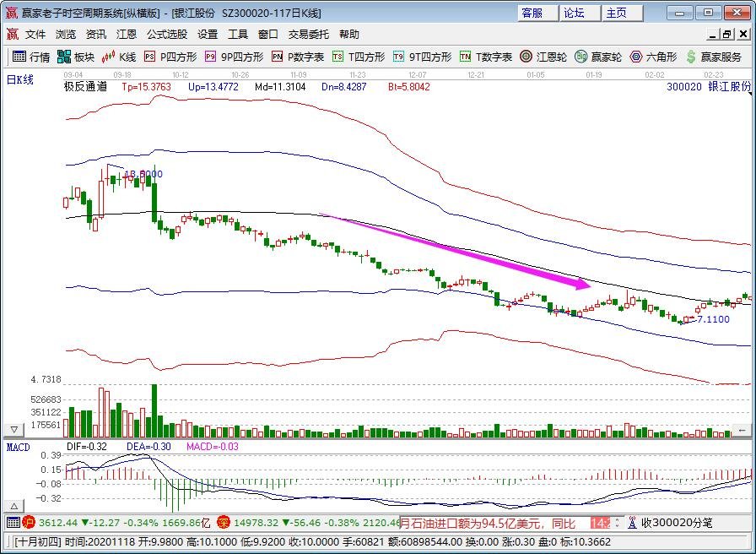Click the Md=11.3104 indicator value

tap(280, 87)
